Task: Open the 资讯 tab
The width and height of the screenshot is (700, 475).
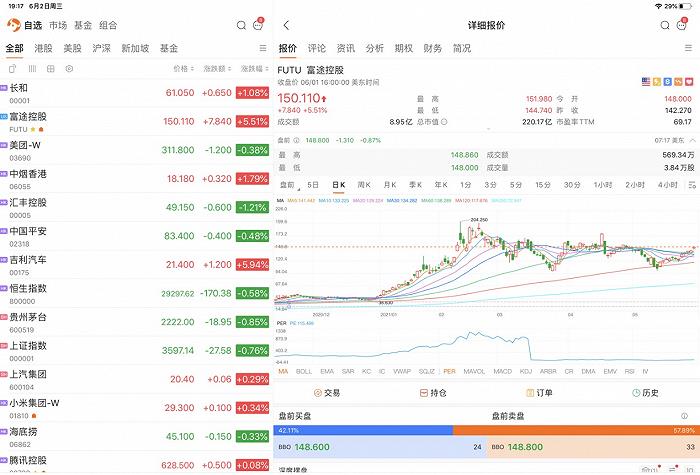Action: pyautogui.click(x=346, y=48)
